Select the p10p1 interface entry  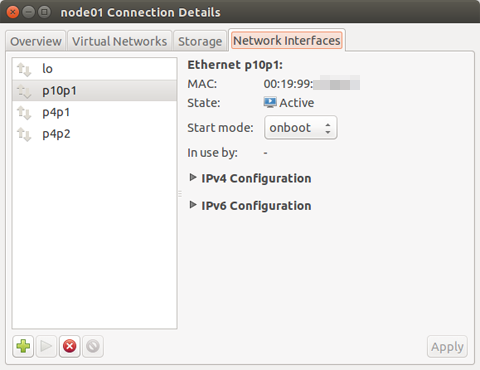point(94,90)
